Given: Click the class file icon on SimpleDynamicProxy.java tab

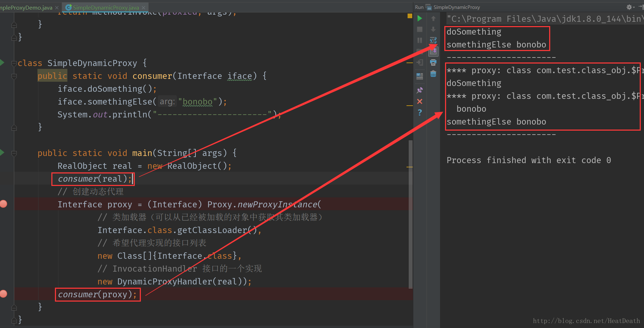Looking at the screenshot, I should tap(68, 7).
